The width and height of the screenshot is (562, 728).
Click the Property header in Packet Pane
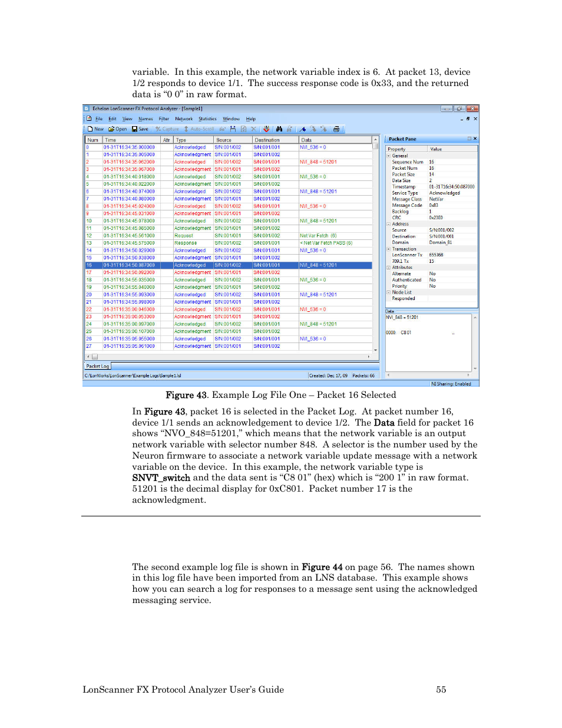tap(406, 149)
